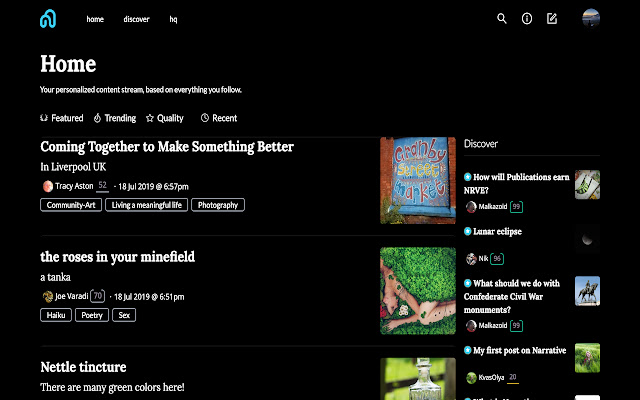Open post the roses in your minefield
Image resolution: width=640 pixels, height=400 pixels.
coord(118,257)
